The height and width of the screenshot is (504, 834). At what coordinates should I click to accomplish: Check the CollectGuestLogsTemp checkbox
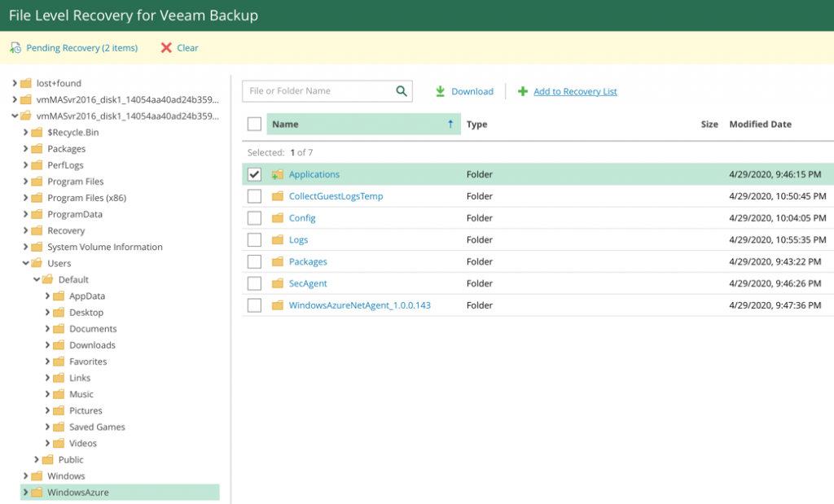click(x=254, y=196)
